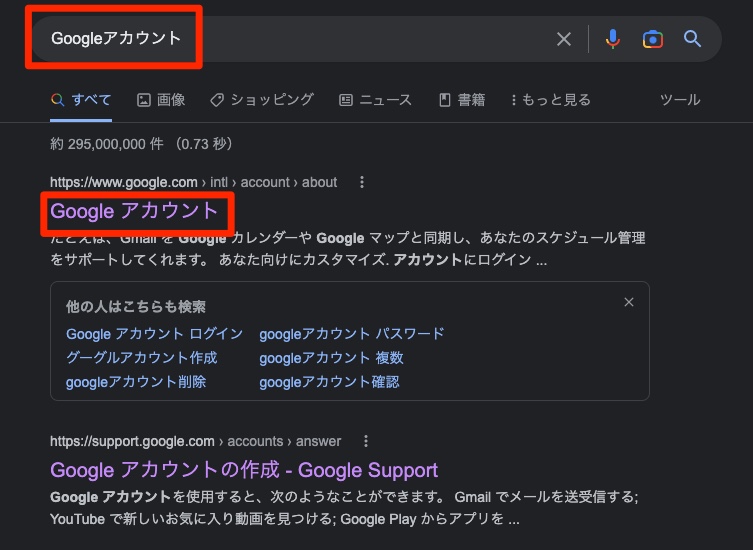Image resolution: width=753 pixels, height=550 pixels.
Task: Click the 他の人はこちらも検索 heading
Action: pyautogui.click(x=136, y=307)
